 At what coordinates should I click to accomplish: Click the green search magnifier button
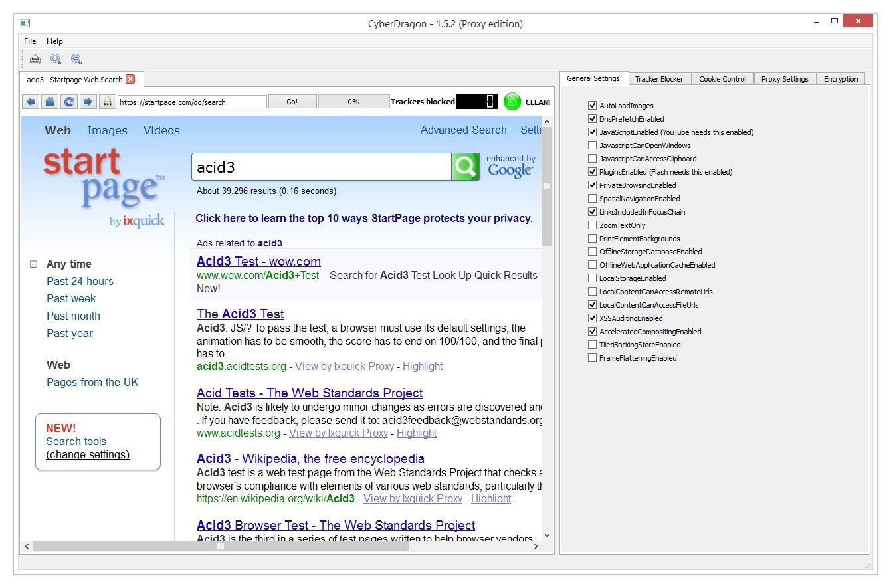tap(466, 167)
